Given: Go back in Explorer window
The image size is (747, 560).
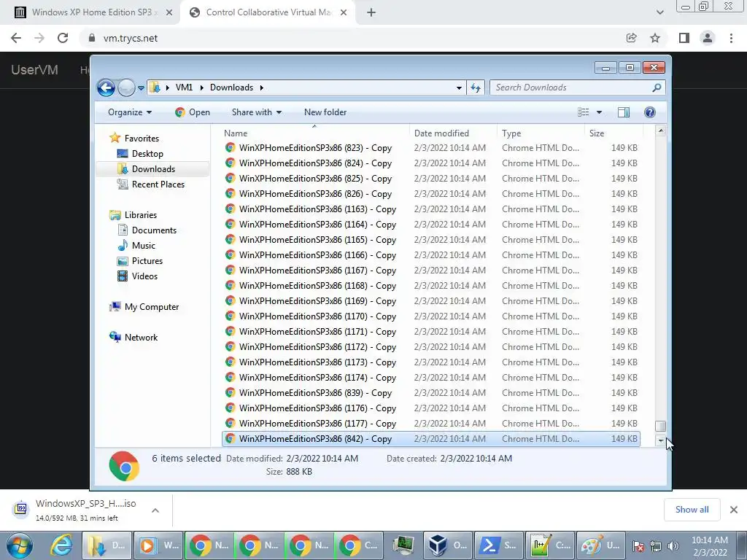Looking at the screenshot, I should [x=106, y=87].
